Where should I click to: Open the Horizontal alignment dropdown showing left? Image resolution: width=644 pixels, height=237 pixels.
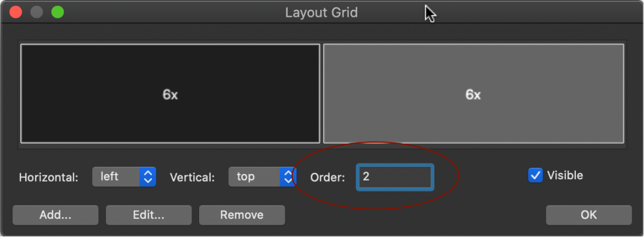(124, 176)
